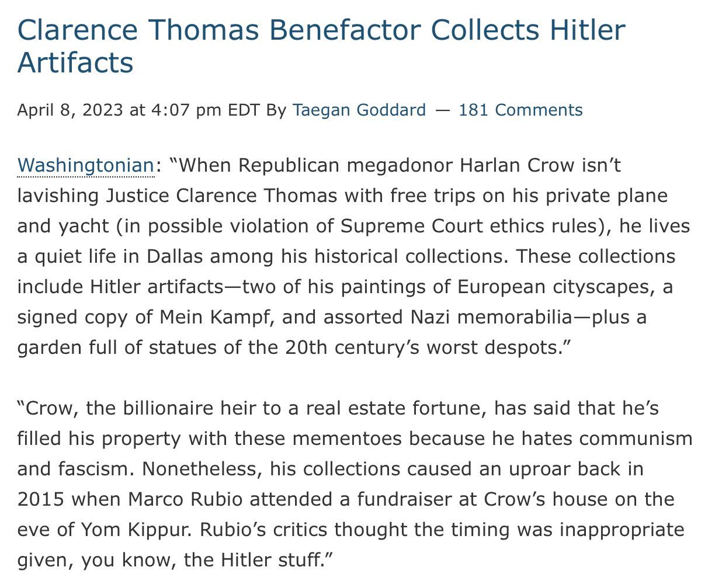Follow the Washingtonian source link
The width and height of the screenshot is (701, 588).
(85, 166)
